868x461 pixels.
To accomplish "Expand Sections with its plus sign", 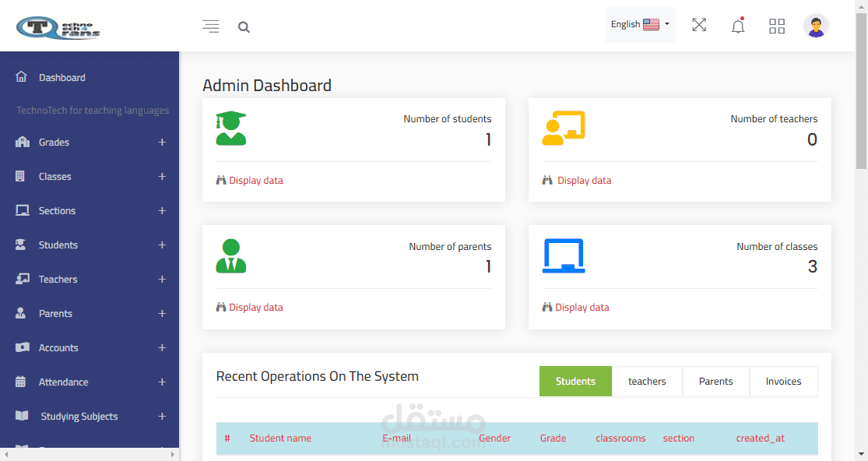I will 162,211.
